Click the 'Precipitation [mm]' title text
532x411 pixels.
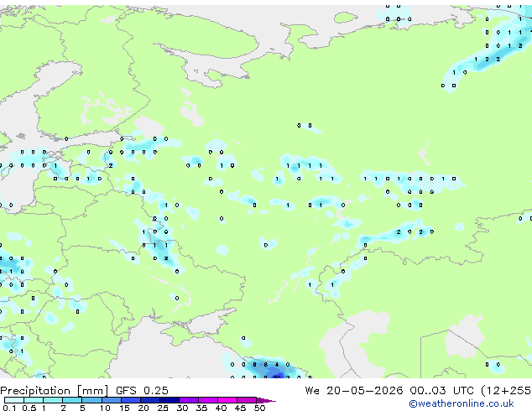pyautogui.click(x=55, y=391)
